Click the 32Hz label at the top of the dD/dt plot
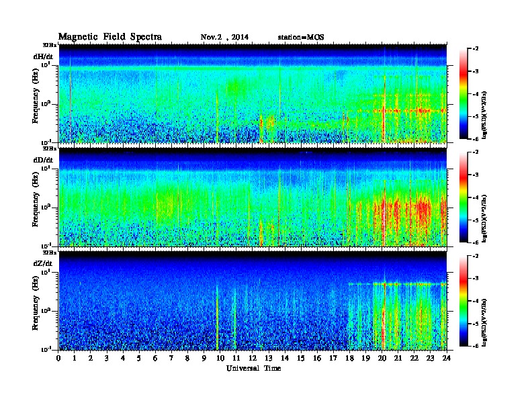532x411 pixels. click(x=50, y=148)
